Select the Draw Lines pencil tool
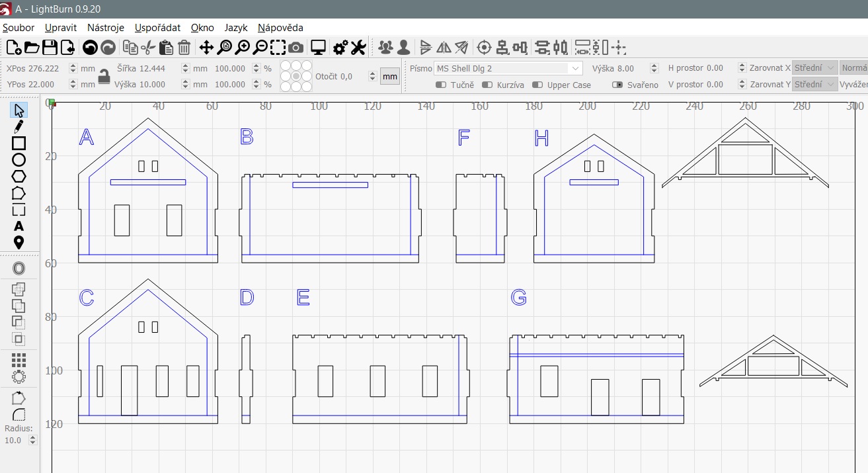Viewport: 868px width, 473px height. point(19,126)
